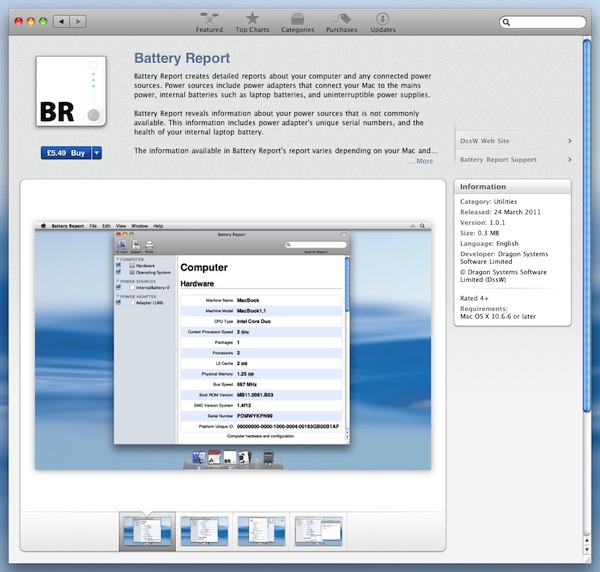Click the scroll up arrow

tap(587, 541)
